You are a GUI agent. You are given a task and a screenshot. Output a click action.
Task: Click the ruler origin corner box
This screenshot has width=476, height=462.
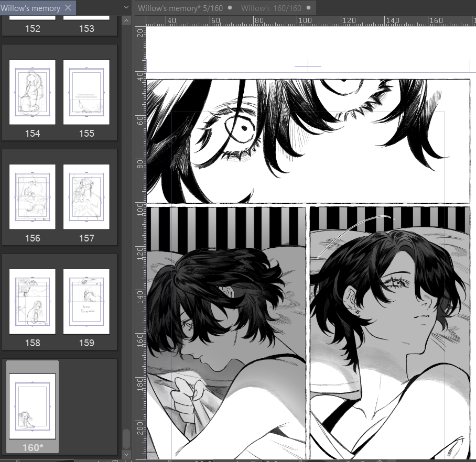[140, 20]
